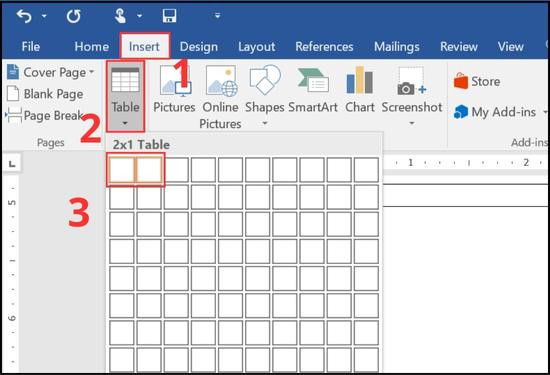
Task: Click the '2x1 Table' header text
Action: 141,145
